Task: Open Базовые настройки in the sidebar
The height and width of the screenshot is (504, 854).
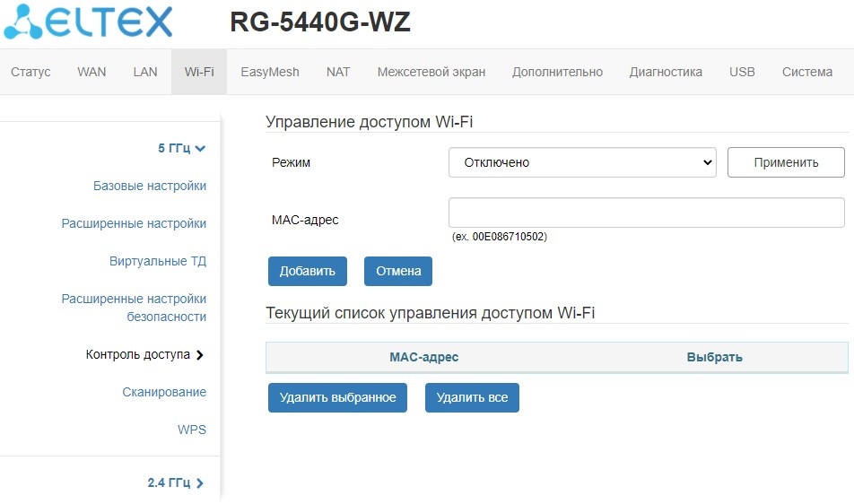Action: (150, 186)
